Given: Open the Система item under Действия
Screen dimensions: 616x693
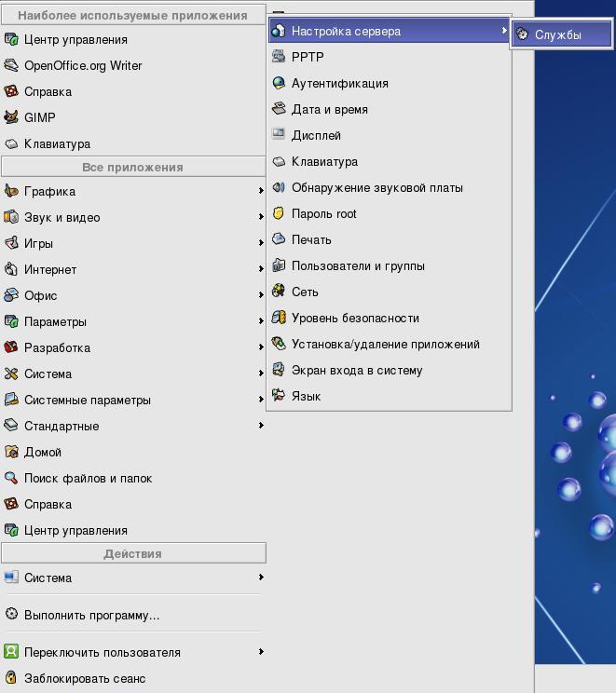Looking at the screenshot, I should point(133,577).
